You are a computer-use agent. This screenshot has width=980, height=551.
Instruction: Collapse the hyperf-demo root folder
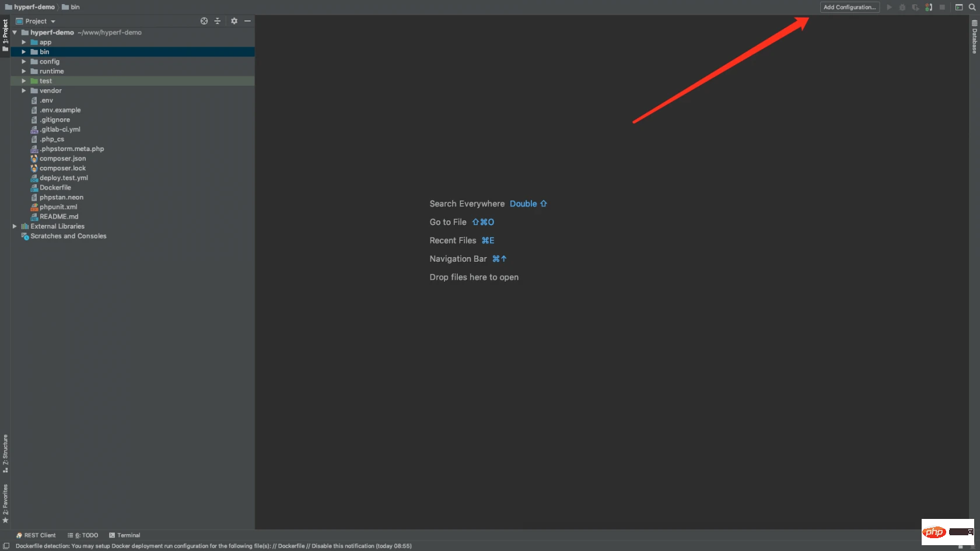tap(15, 33)
